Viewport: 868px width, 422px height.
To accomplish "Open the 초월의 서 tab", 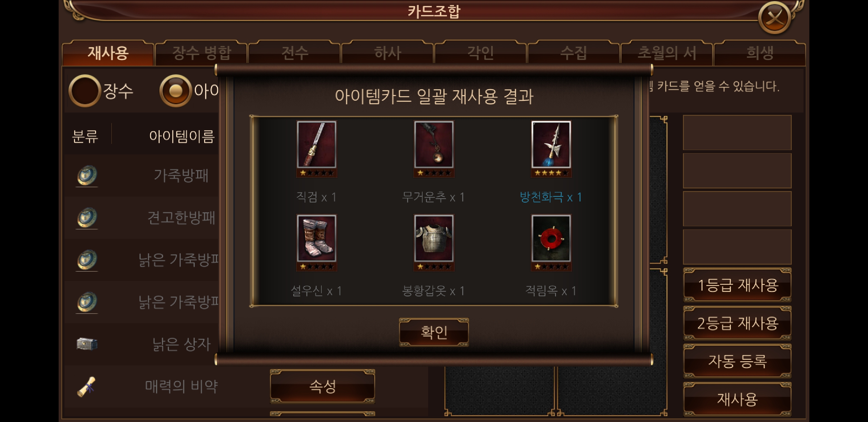I will [x=667, y=53].
